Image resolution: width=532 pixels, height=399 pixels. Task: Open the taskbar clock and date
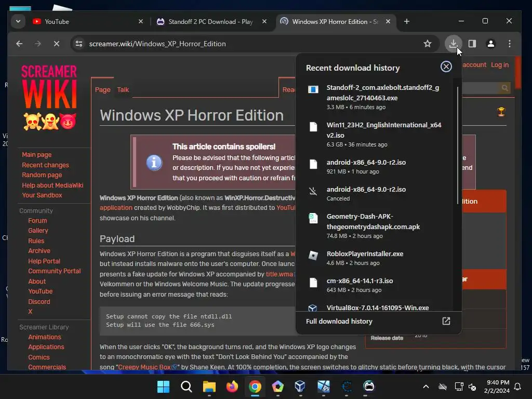(x=497, y=387)
